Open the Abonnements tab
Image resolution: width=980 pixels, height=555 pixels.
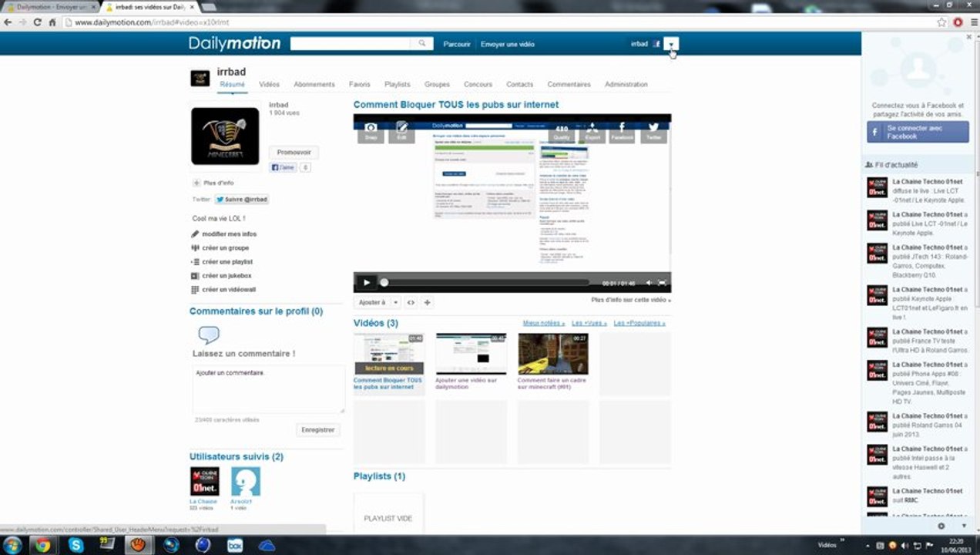click(314, 84)
